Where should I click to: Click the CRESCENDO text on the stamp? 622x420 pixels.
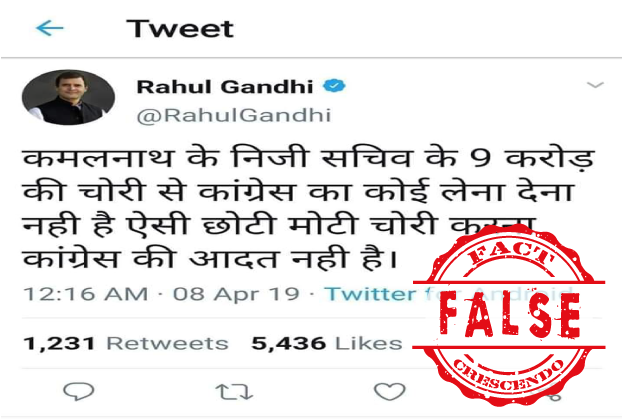point(509,375)
